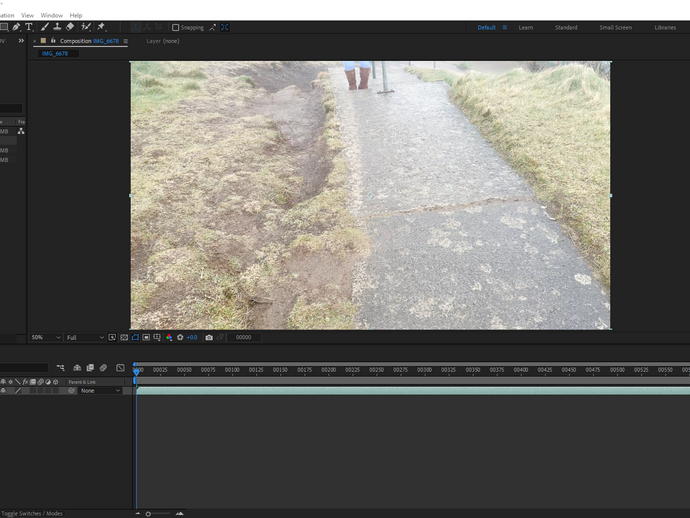
Task: Toggle Frame Blending for timeline layers
Action: 90,367
